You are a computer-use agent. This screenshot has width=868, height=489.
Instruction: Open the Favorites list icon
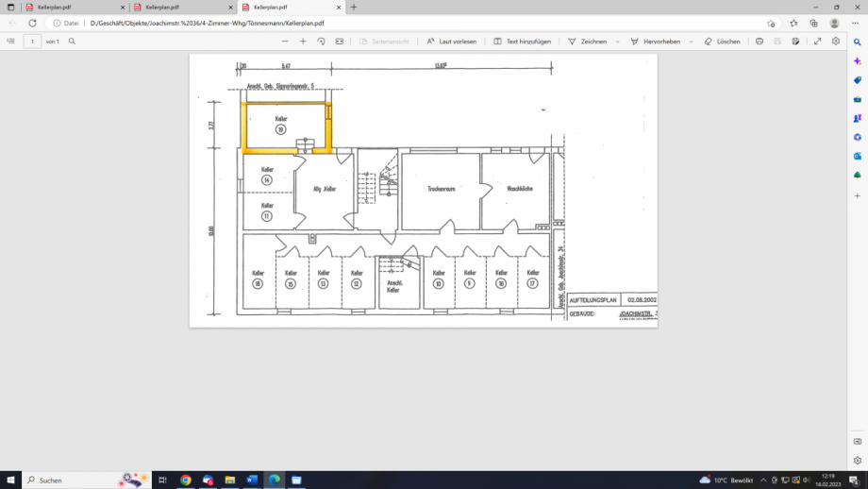click(x=793, y=24)
